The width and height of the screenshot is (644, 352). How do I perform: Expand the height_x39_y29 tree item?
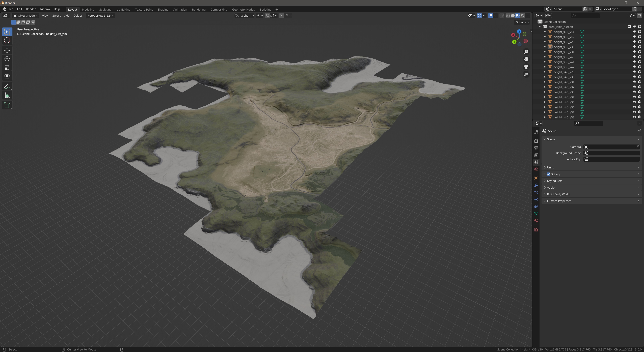pos(545,42)
